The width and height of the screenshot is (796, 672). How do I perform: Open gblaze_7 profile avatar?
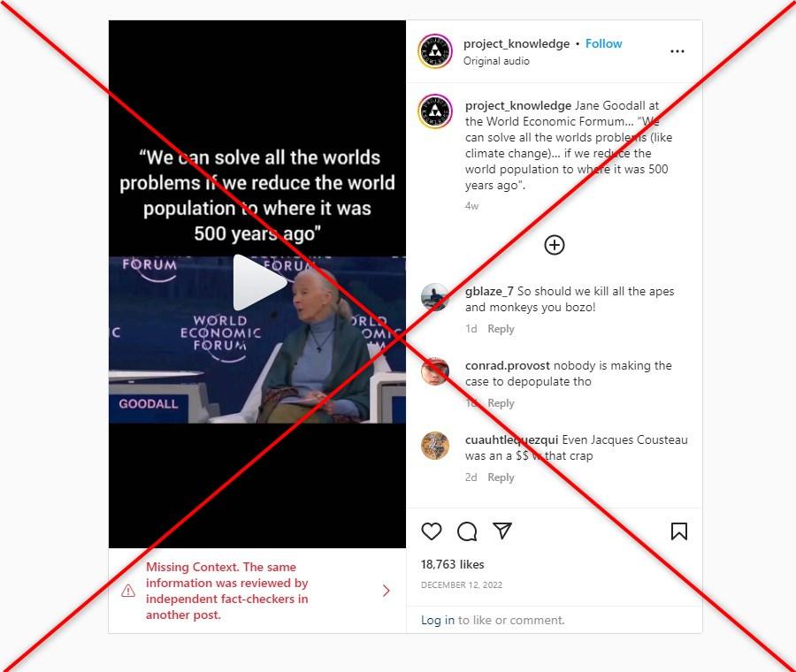[435, 297]
